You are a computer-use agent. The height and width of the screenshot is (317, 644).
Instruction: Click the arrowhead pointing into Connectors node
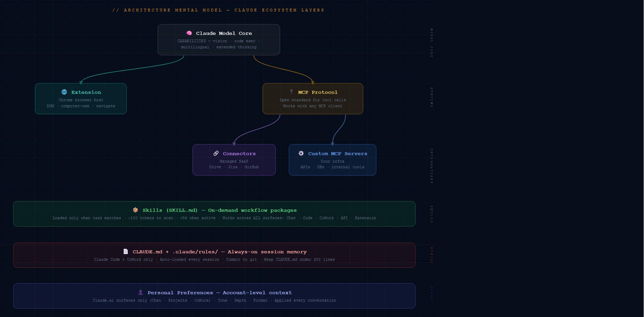pyautogui.click(x=234, y=143)
